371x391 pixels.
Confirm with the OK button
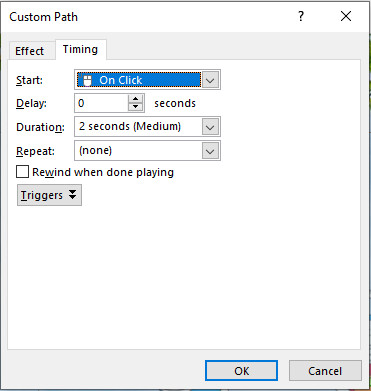point(241,371)
